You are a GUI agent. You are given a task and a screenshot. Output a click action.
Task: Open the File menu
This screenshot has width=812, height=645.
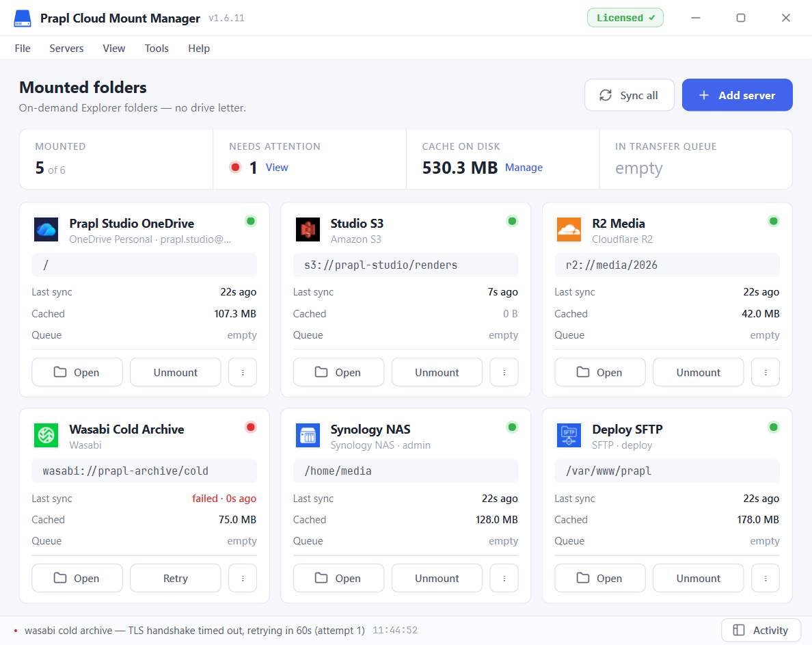click(23, 48)
